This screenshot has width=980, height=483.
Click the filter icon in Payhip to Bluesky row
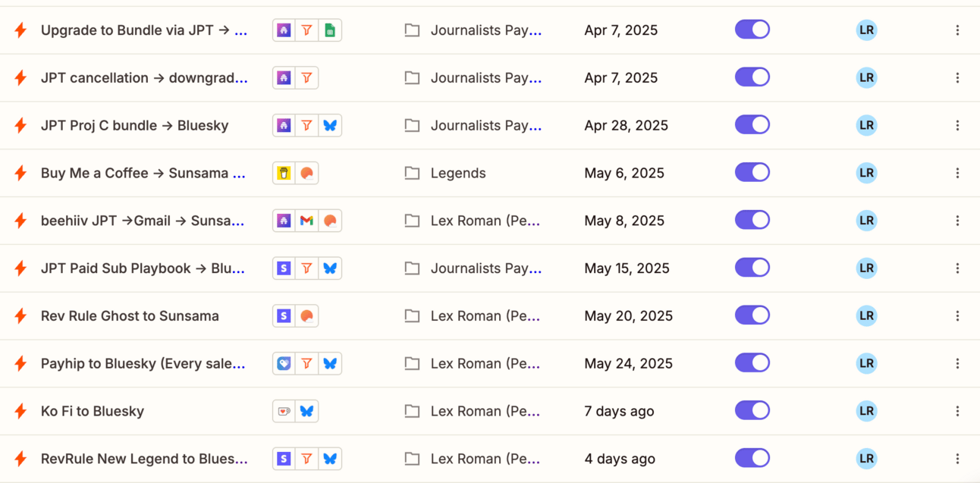click(x=306, y=364)
